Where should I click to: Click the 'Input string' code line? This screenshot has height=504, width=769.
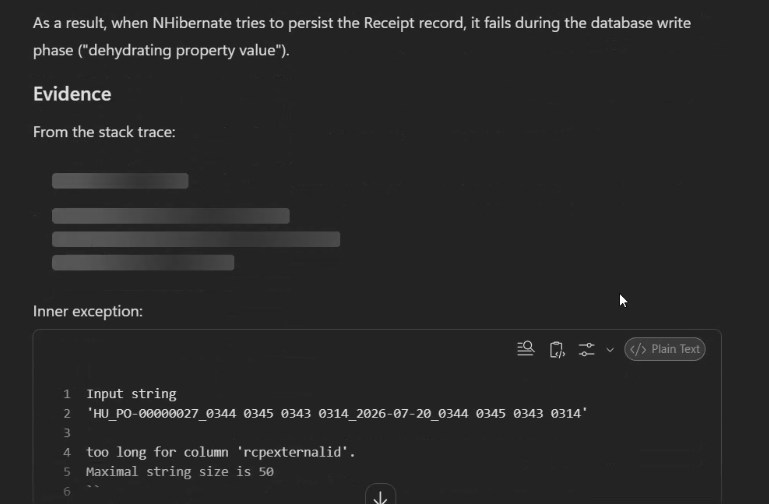(x=131, y=394)
